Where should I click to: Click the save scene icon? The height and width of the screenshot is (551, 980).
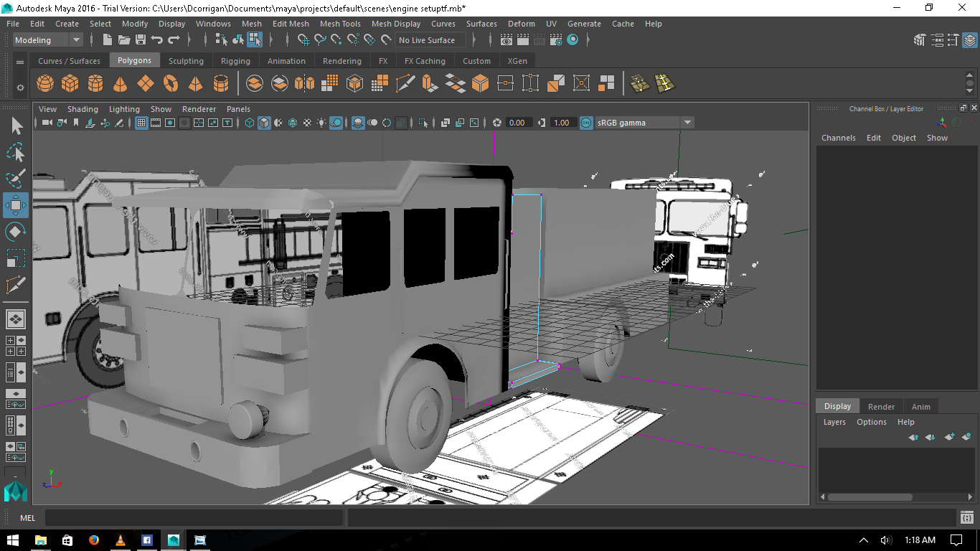click(x=141, y=40)
